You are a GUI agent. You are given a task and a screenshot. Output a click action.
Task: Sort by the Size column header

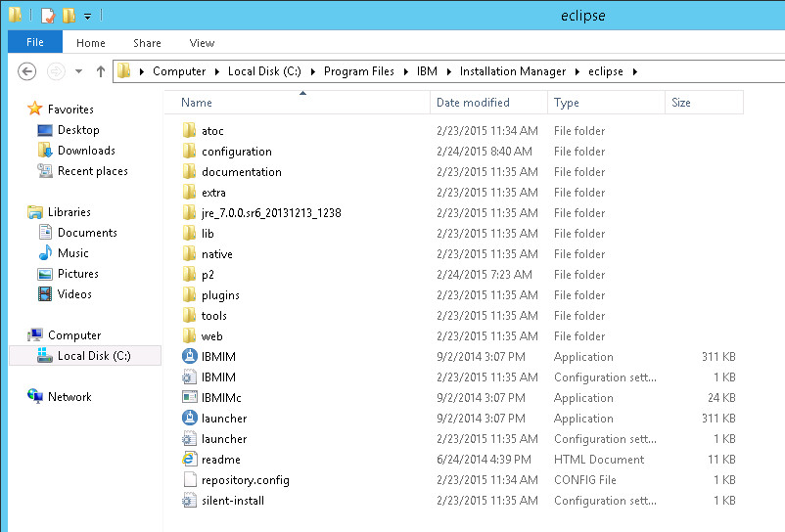point(705,103)
